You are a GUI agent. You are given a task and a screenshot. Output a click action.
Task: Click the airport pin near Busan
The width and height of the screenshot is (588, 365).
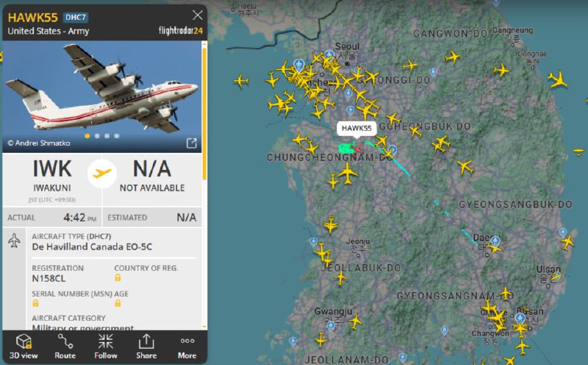click(520, 318)
